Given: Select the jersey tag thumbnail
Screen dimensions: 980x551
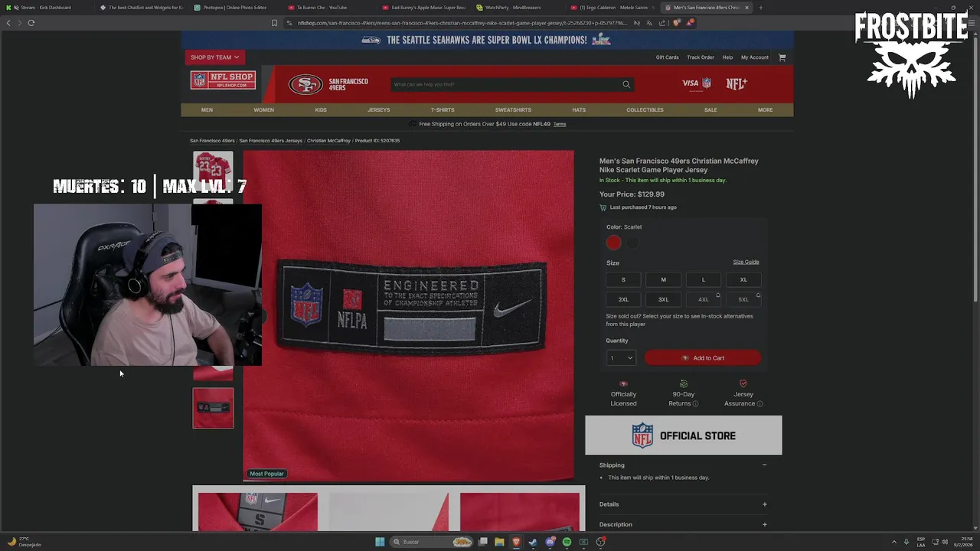Looking at the screenshot, I should tap(213, 408).
